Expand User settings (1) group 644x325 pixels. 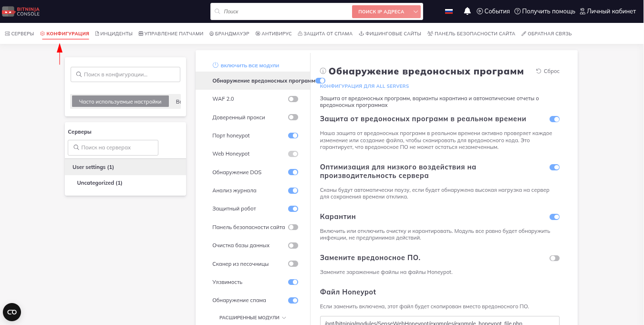125,167
